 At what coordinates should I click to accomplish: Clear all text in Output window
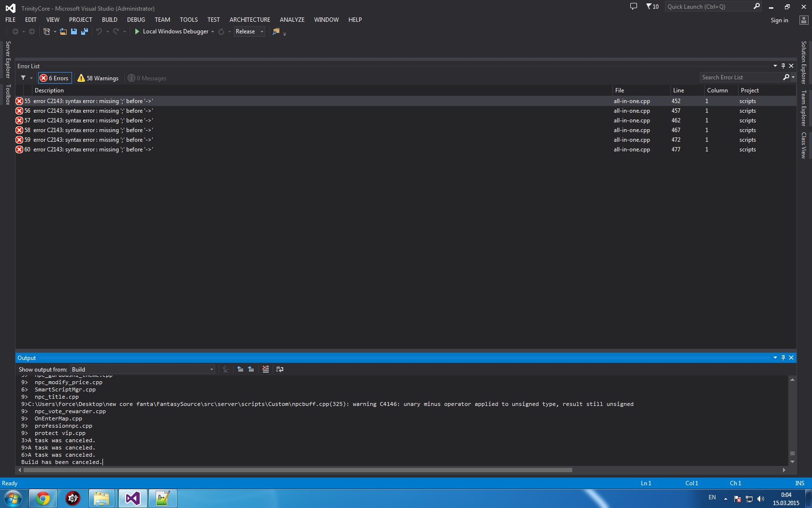(265, 369)
